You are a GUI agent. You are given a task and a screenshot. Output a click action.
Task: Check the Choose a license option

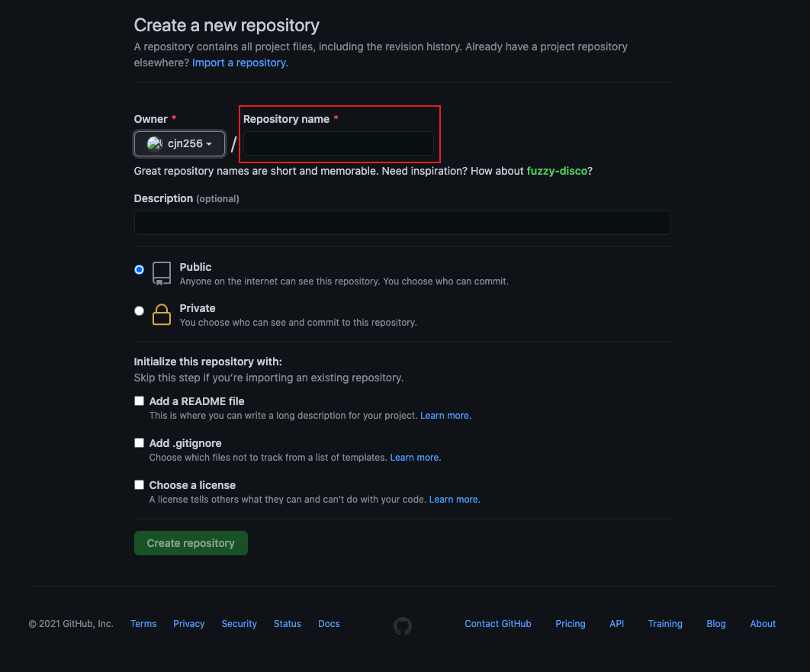click(139, 484)
